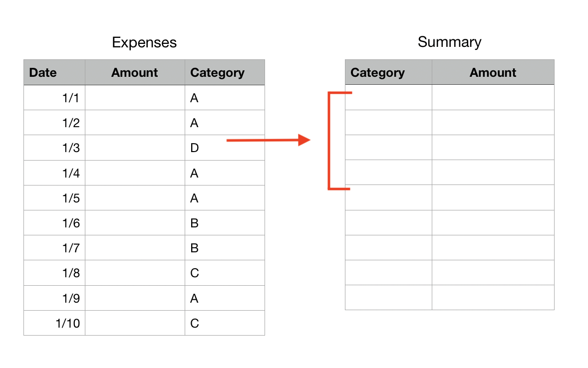
Task: Click first empty Amount cell in Summary
Action: click(x=493, y=98)
